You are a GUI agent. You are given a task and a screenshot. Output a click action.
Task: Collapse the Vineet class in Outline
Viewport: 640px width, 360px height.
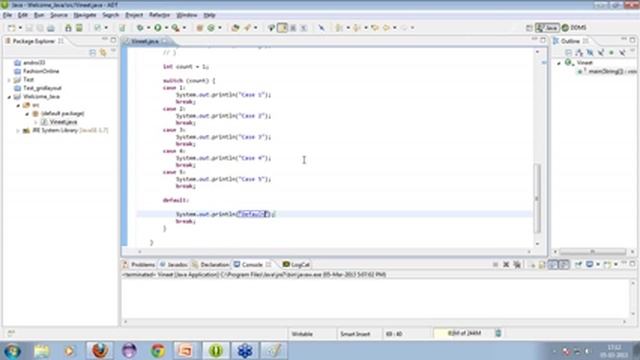tap(559, 63)
